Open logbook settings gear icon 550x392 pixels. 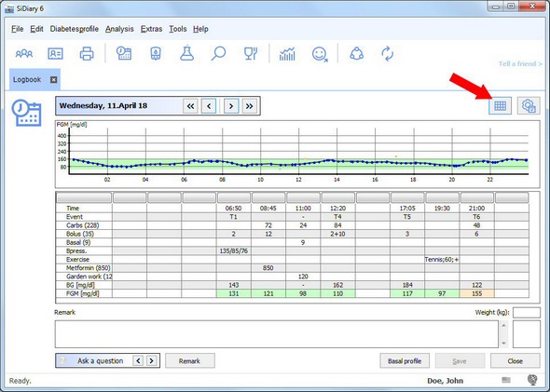tap(529, 106)
